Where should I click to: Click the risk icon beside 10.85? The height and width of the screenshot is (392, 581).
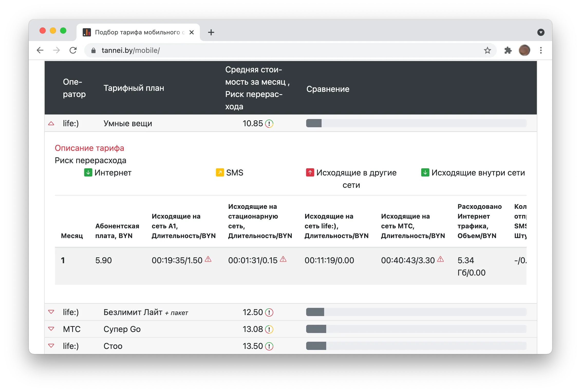pyautogui.click(x=269, y=124)
